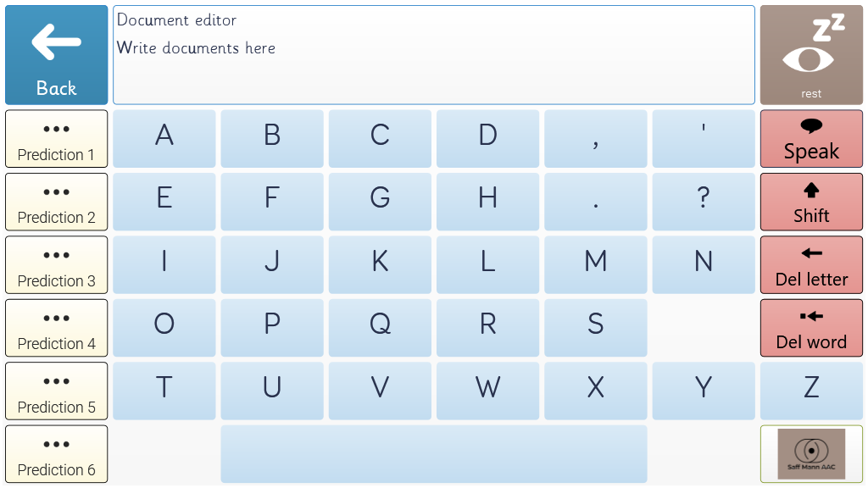Viewport: 868px width, 488px height.
Task: Activate the rest eye icon
Action: tap(811, 55)
